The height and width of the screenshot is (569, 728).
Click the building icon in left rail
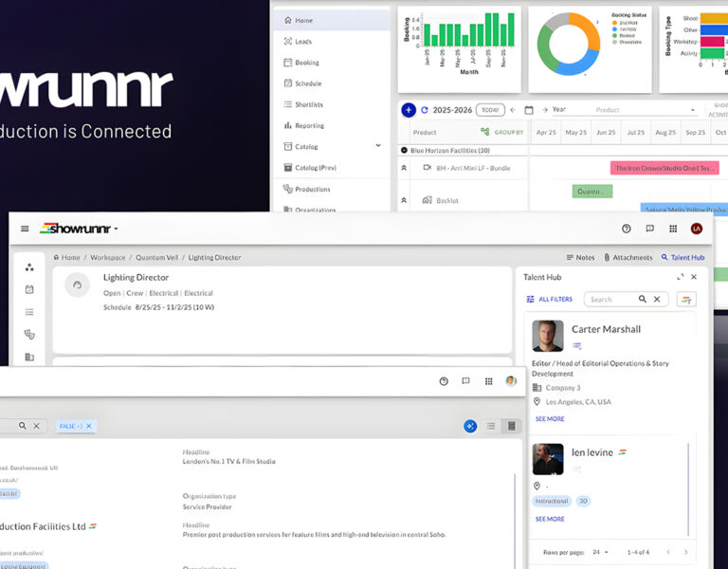click(x=29, y=357)
